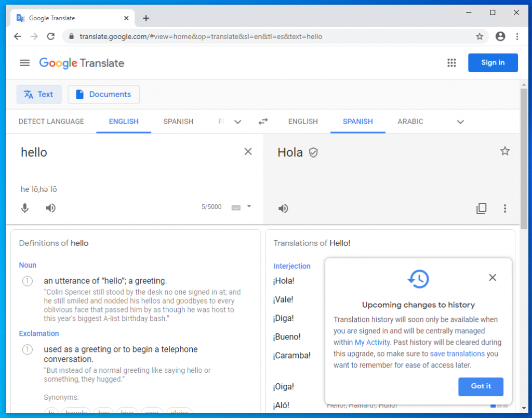View site info via the lock icon
The width and height of the screenshot is (532, 418).
point(71,36)
